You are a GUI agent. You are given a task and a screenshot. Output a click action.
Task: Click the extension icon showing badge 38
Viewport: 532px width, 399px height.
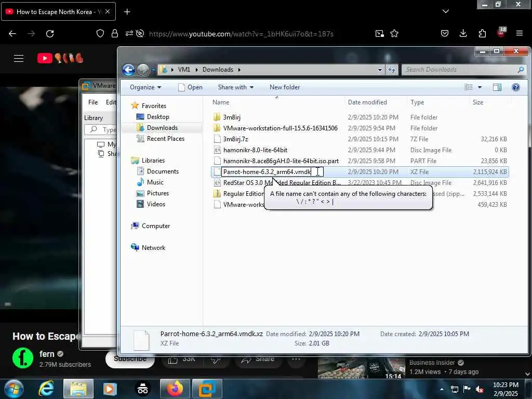click(501, 32)
